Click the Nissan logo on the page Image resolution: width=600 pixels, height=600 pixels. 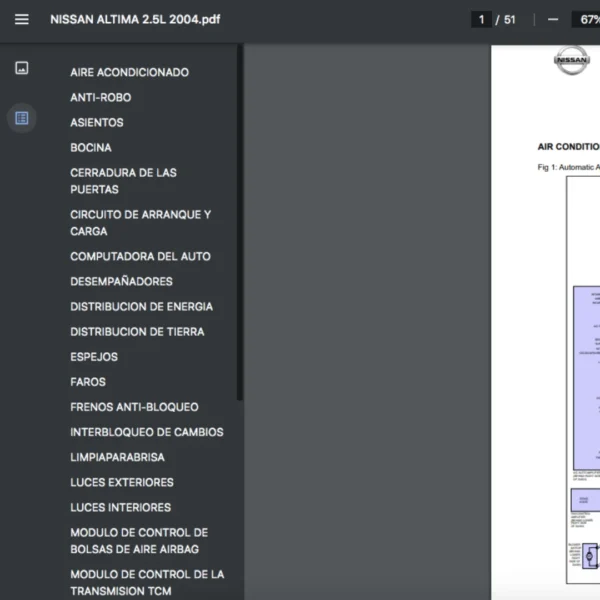(572, 60)
